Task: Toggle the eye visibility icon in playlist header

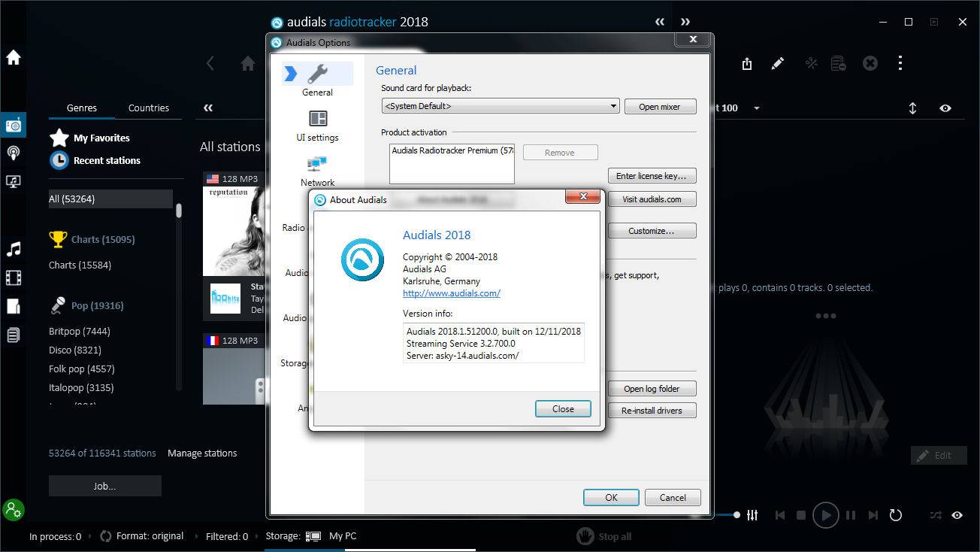Action: pyautogui.click(x=945, y=108)
